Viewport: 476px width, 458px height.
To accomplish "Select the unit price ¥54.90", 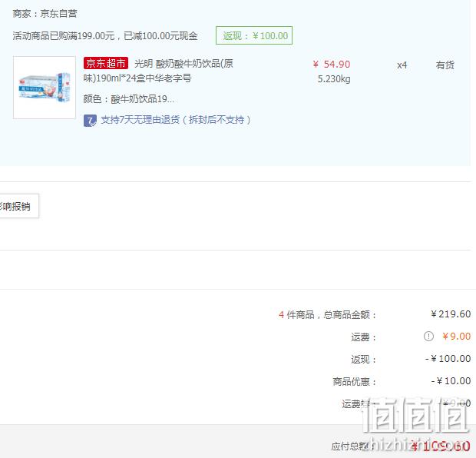I will pyautogui.click(x=332, y=64).
